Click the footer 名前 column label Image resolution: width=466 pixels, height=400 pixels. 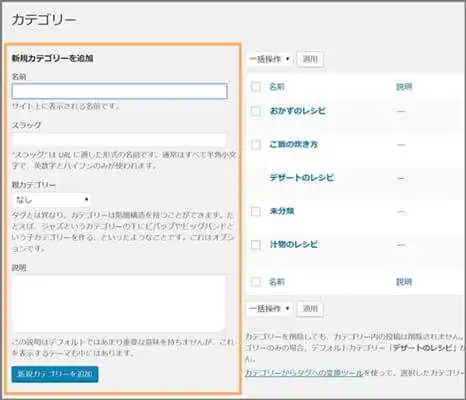coord(277,282)
